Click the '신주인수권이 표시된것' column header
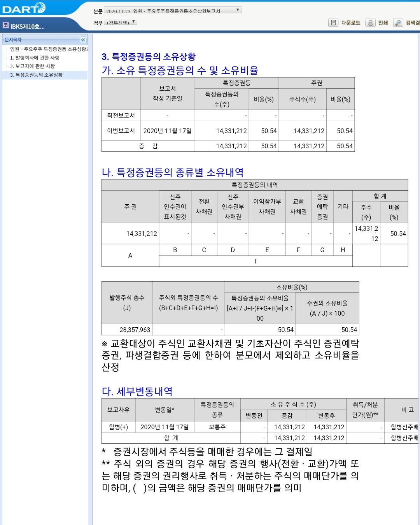This screenshot has width=420, height=525. (x=175, y=207)
